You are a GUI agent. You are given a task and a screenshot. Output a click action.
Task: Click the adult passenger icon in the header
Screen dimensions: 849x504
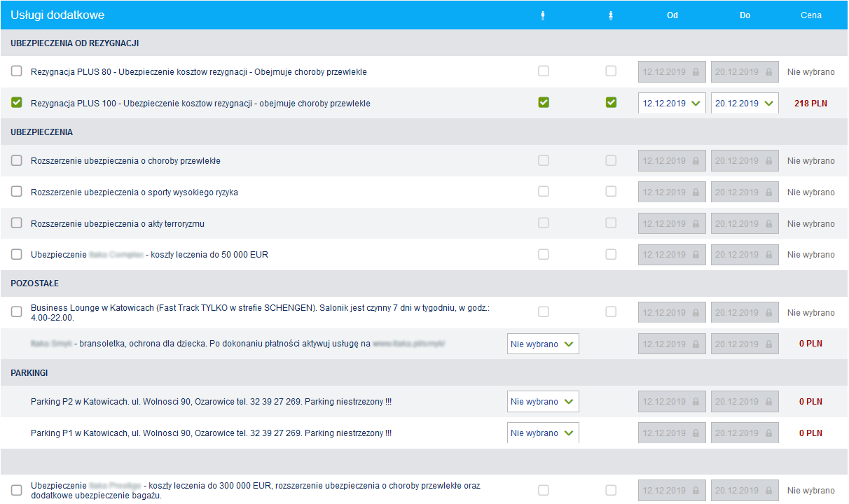543,14
